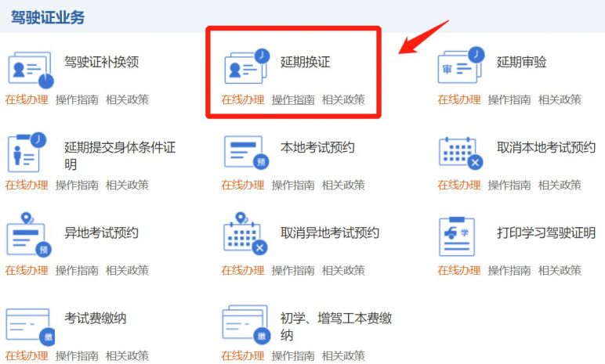This screenshot has width=605, height=364.
Task: Select the 初学、增驾工本费缴纳 icon
Action: pyautogui.click(x=246, y=324)
